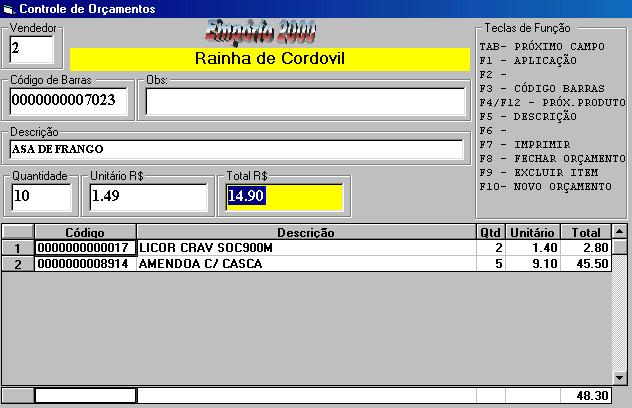Click the Empório 2000 logo

tap(269, 31)
